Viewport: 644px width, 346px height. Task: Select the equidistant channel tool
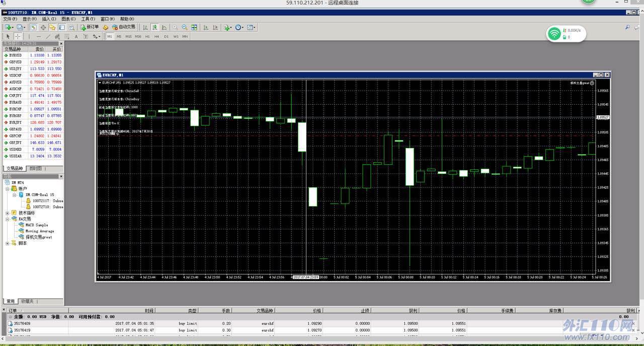coord(57,36)
